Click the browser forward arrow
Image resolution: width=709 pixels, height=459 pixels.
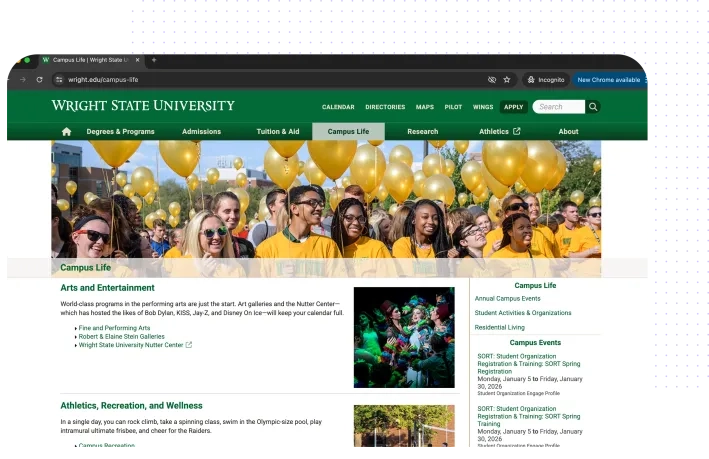23,80
